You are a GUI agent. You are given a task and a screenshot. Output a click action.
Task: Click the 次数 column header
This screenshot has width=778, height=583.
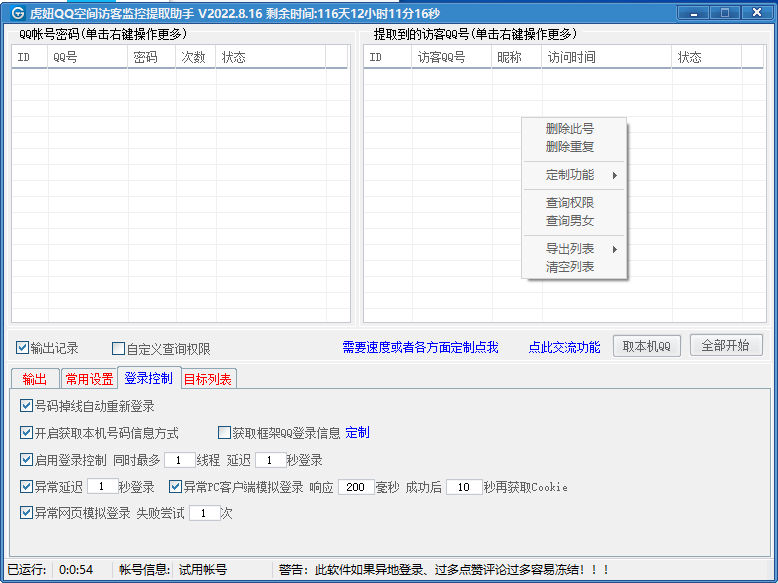click(x=195, y=57)
